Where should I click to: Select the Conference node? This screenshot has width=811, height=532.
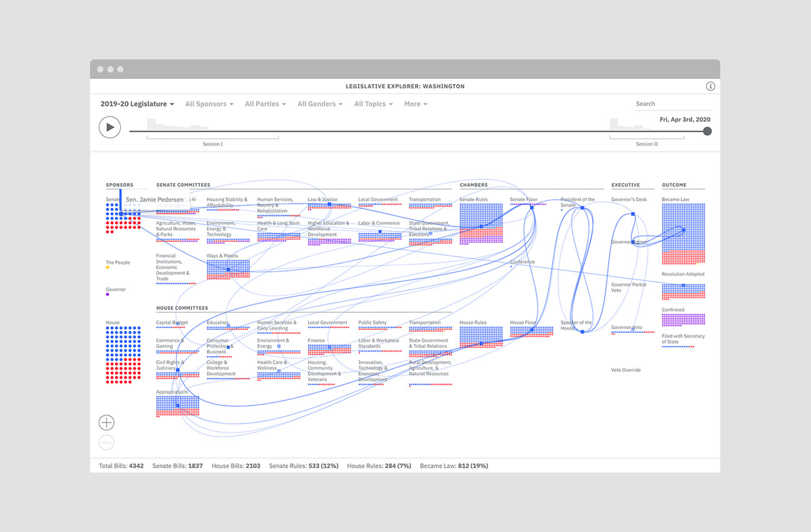[x=523, y=263]
